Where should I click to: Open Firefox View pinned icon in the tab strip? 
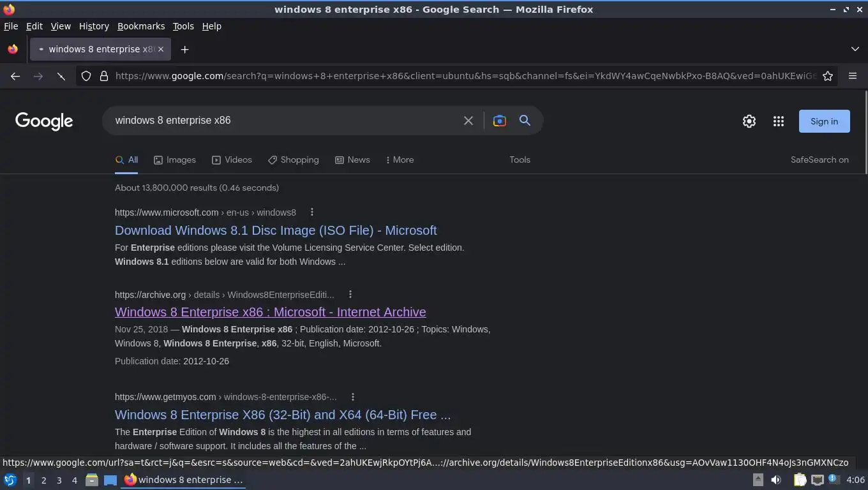tap(13, 49)
